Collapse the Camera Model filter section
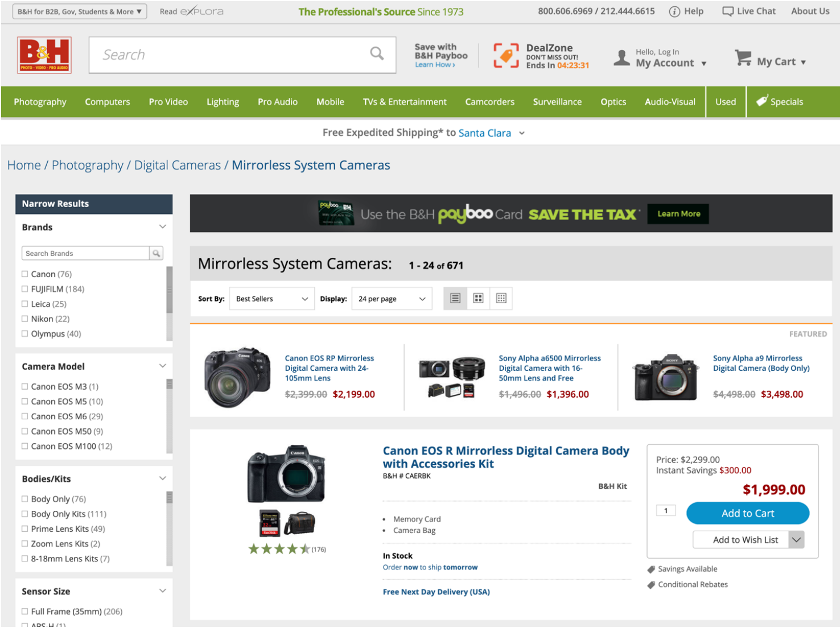 coord(162,366)
